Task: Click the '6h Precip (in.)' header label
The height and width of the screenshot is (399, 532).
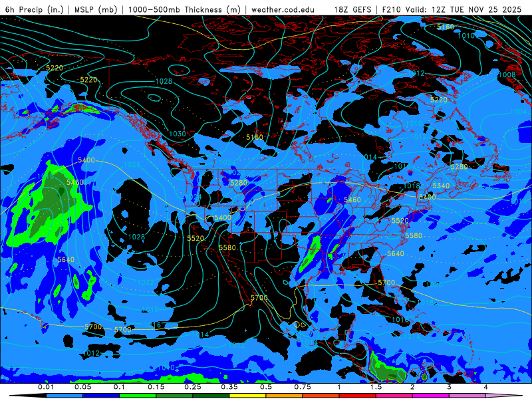Action: tap(35, 9)
